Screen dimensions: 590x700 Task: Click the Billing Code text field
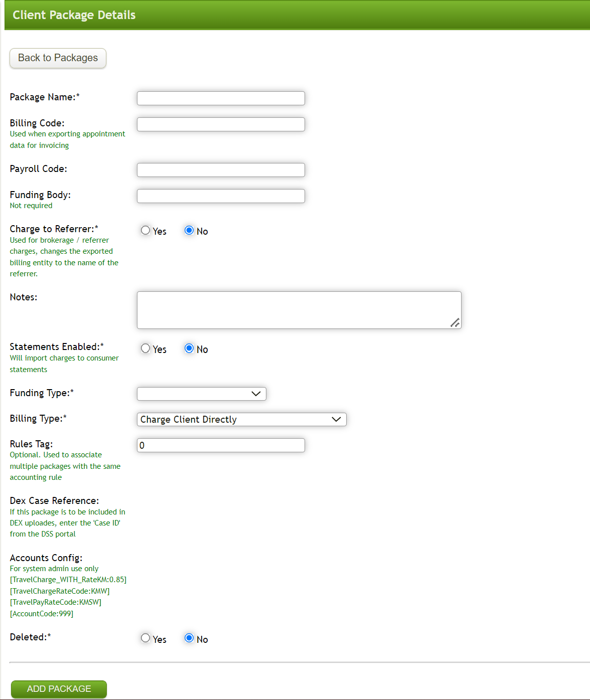[220, 124]
